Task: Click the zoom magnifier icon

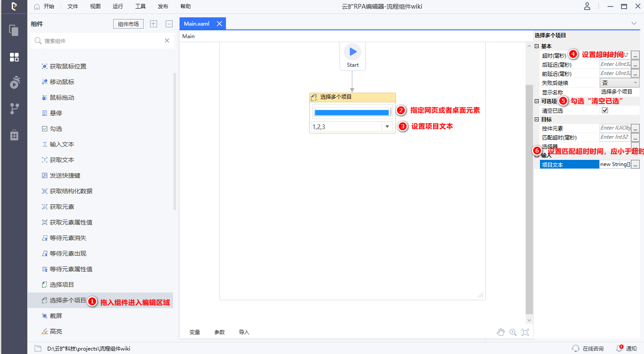Action: click(513, 332)
